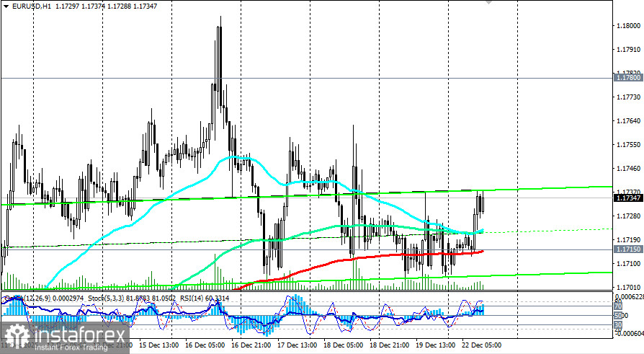The width and height of the screenshot is (644, 354).
Task: Click the 16 Dec candle spike high
Action: pyautogui.click(x=220, y=19)
